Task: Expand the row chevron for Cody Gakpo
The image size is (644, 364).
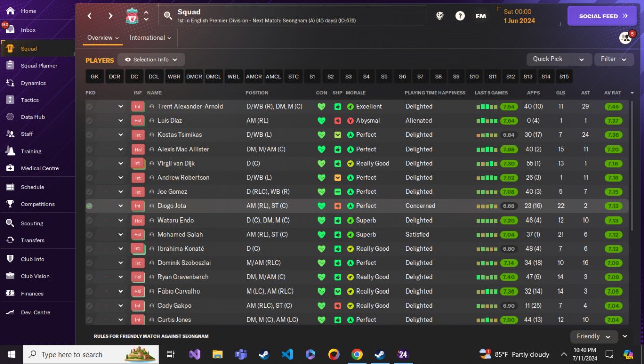Action: (x=121, y=306)
